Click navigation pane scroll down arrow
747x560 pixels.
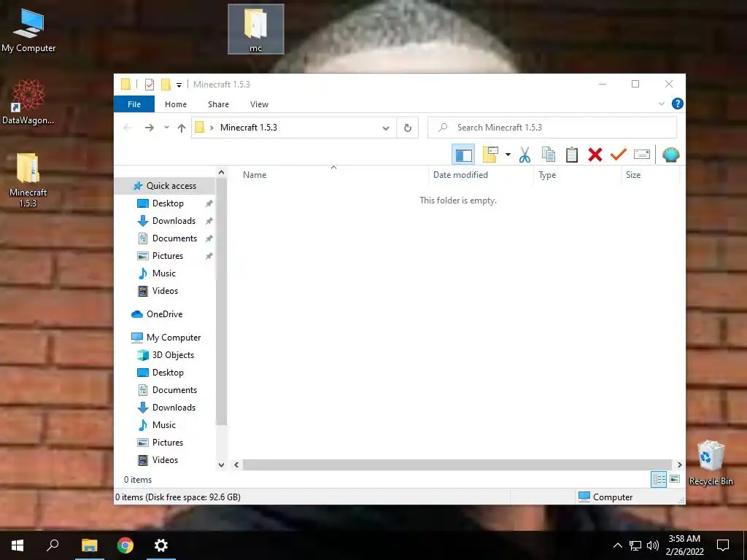(221, 464)
